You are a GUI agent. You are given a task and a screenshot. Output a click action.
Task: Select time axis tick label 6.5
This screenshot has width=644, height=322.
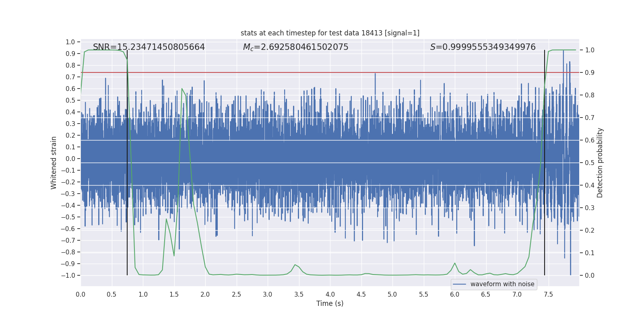coord(486,294)
